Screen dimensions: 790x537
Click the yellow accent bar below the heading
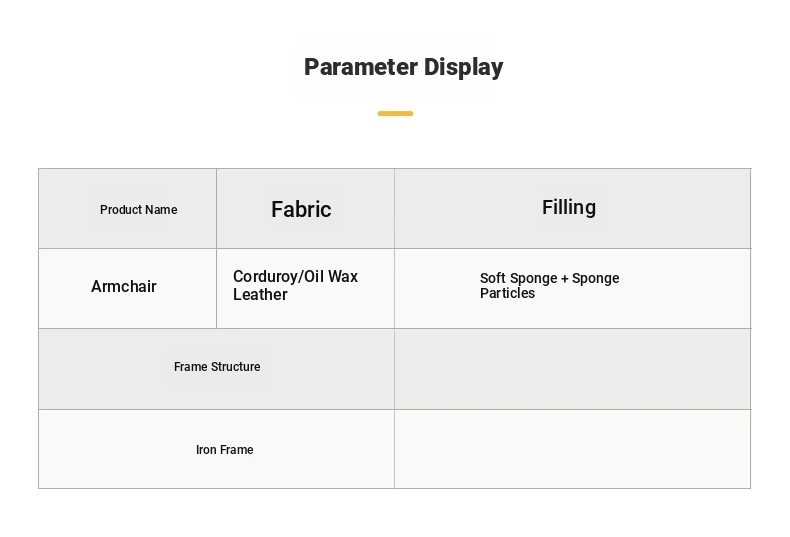click(x=395, y=114)
